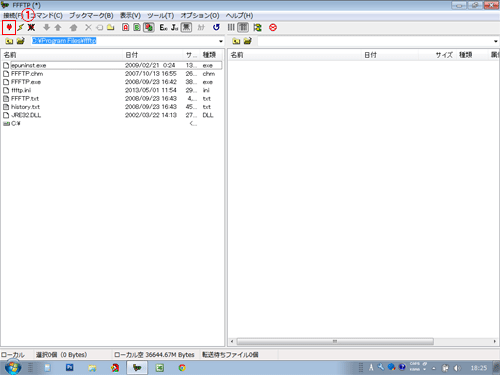500x375 pixels.
Task: Sort remote files by 日付 column
Action: point(390,55)
